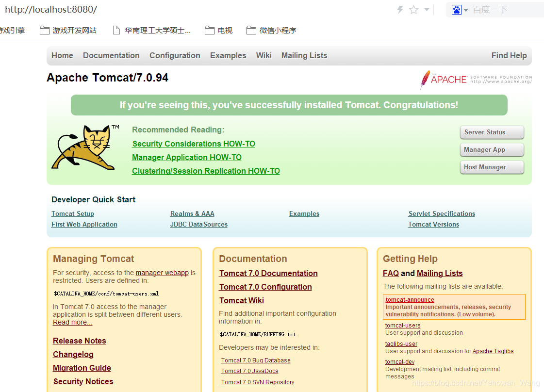Click the $CATALINA_HOME/conf/tomcat-users.xml path text
Viewport: 544px width, 392px height.
[x=106, y=294]
